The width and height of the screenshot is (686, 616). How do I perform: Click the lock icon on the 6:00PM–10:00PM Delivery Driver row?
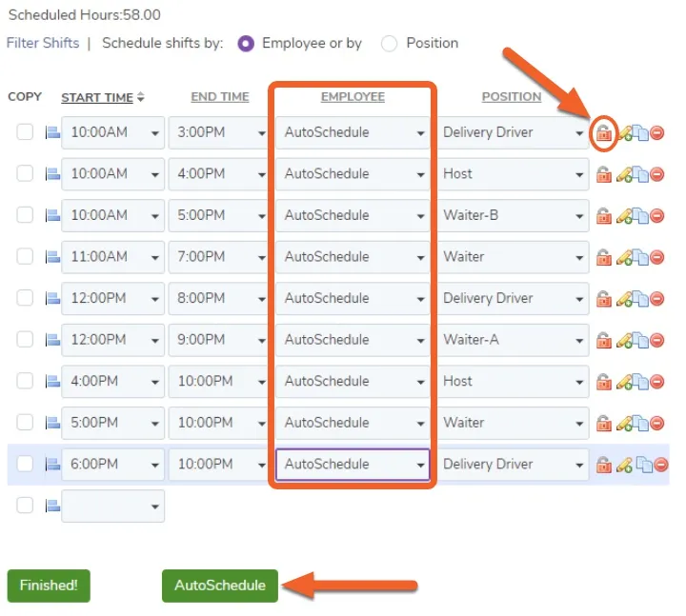pos(604,465)
